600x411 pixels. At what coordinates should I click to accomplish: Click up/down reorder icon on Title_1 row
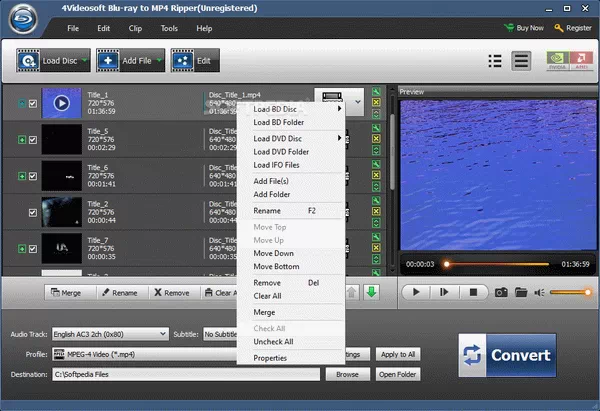click(376, 114)
